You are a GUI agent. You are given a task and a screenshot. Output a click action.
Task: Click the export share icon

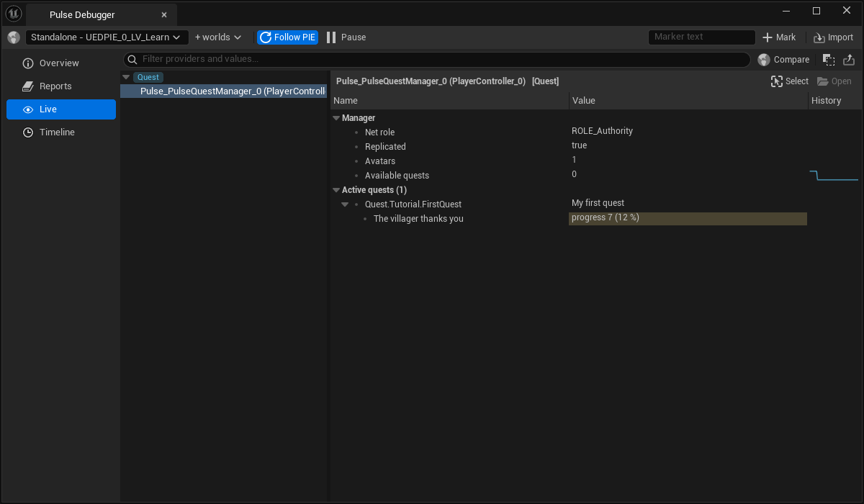[x=849, y=60]
